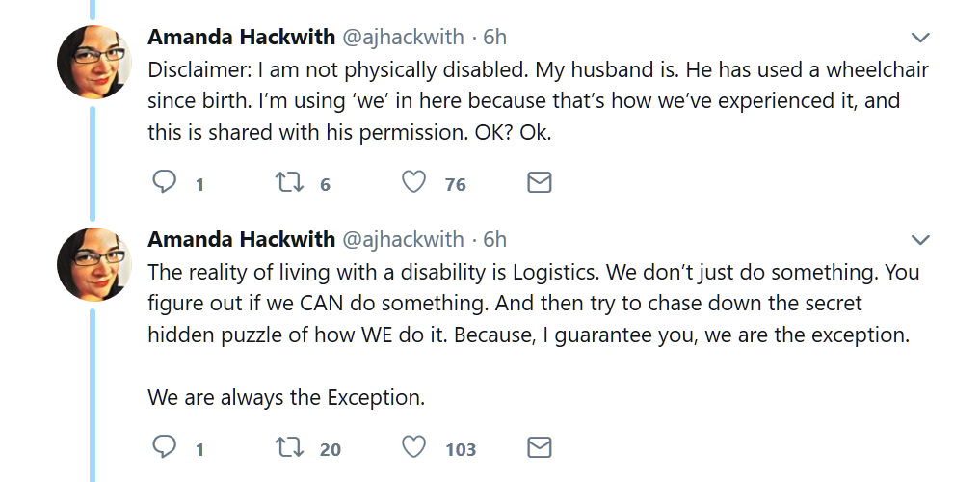Send Disclaimer tweet via direct message
The image size is (980, 482).
(x=540, y=182)
